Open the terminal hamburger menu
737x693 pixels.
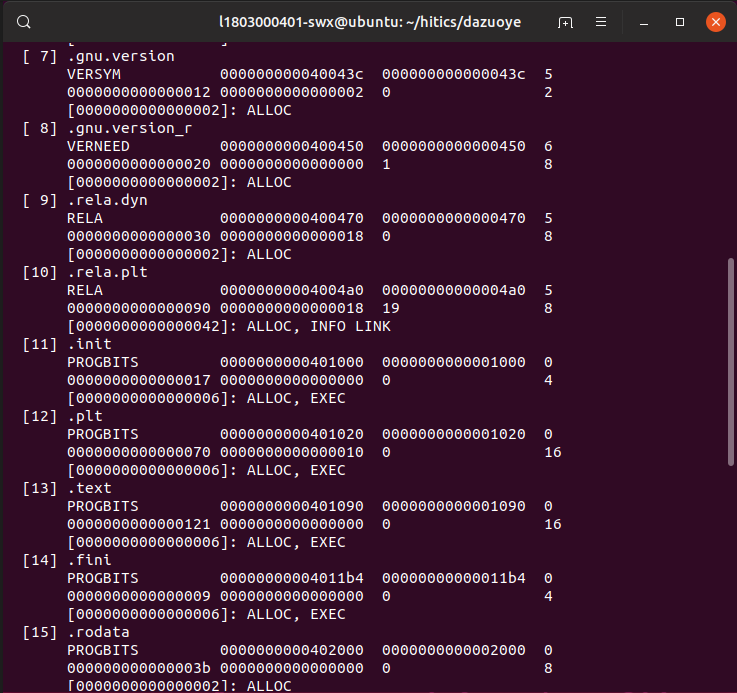(x=601, y=22)
